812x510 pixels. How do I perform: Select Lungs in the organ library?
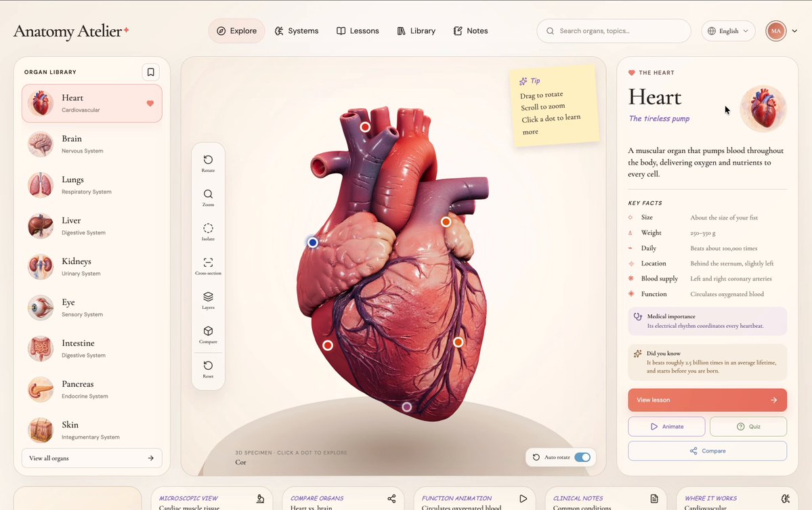click(x=91, y=185)
